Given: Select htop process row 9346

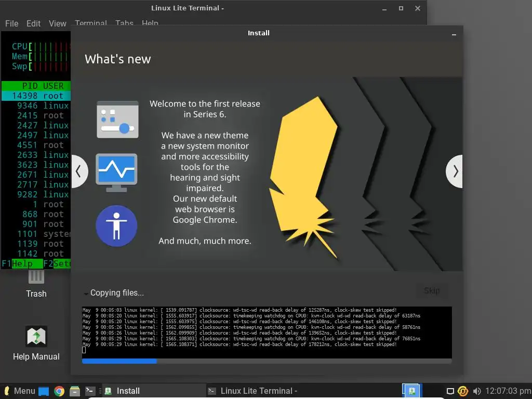Looking at the screenshot, I should click(x=36, y=105).
